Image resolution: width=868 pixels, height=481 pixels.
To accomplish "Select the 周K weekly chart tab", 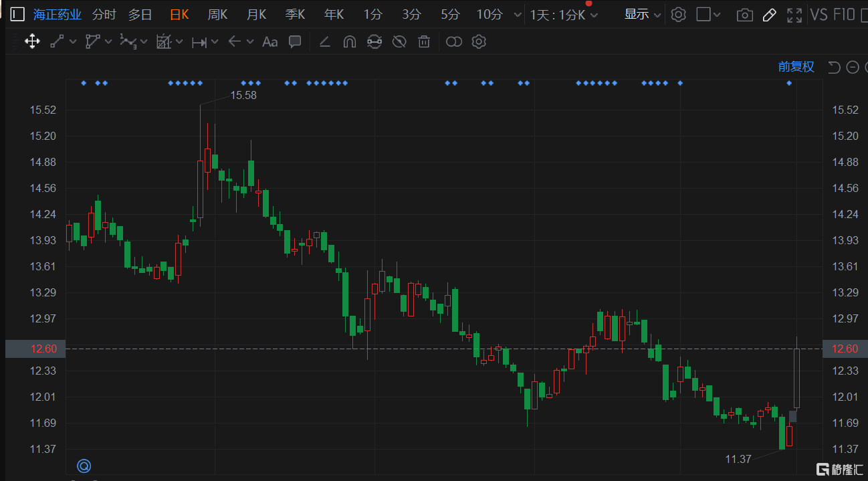I will point(217,15).
